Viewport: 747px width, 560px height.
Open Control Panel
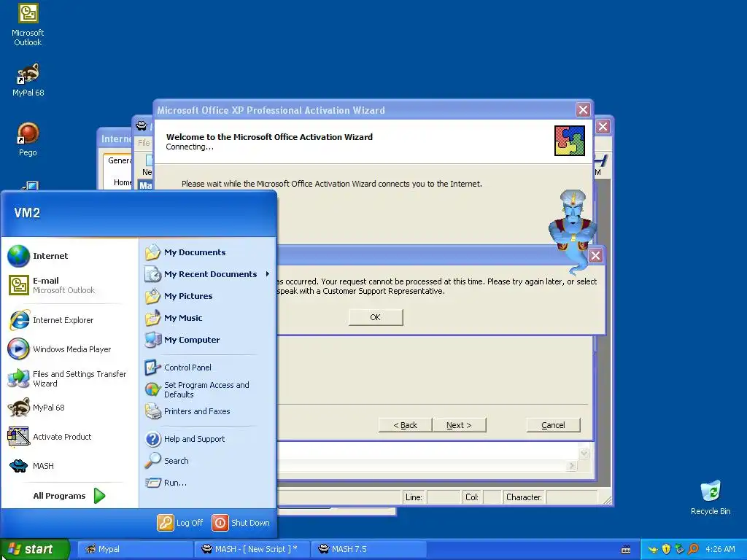coord(208,367)
